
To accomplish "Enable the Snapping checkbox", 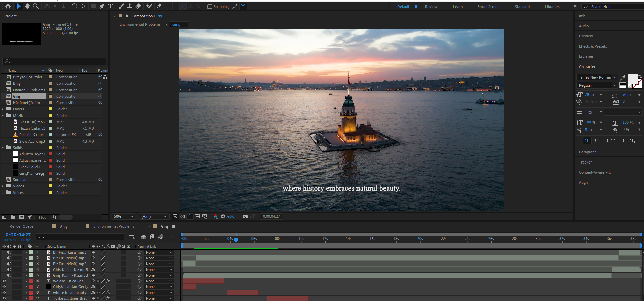I will (209, 7).
